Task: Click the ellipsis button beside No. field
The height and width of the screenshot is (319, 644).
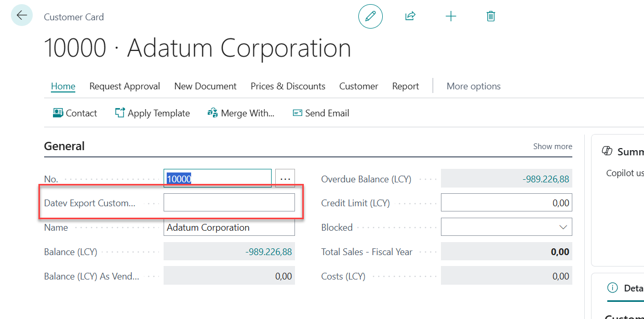Action: click(x=285, y=179)
